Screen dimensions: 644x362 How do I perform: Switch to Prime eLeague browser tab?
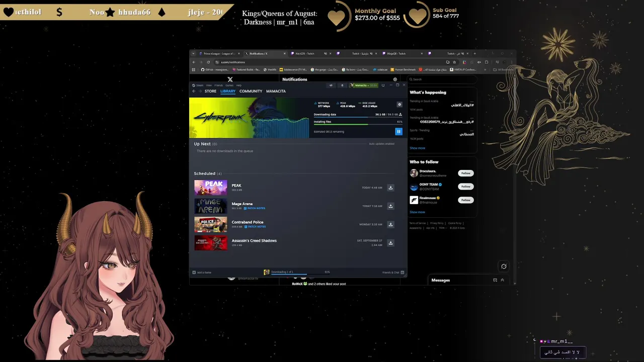[220, 53]
